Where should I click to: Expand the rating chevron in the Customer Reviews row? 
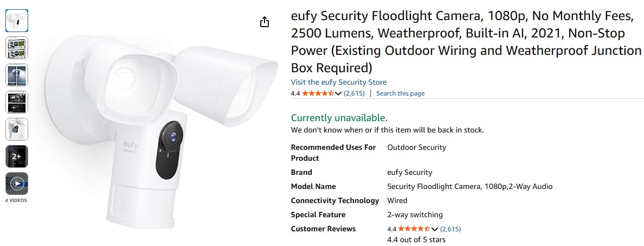pos(435,229)
